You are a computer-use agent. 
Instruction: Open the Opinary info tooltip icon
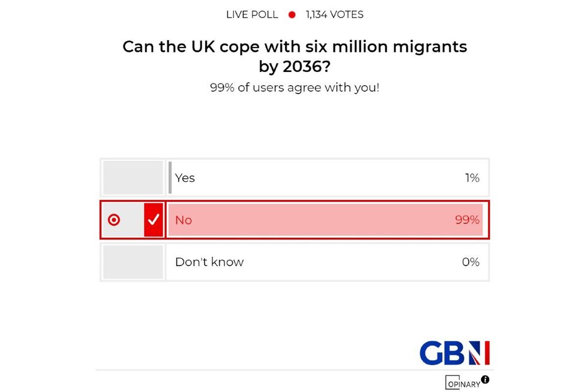pos(485,379)
